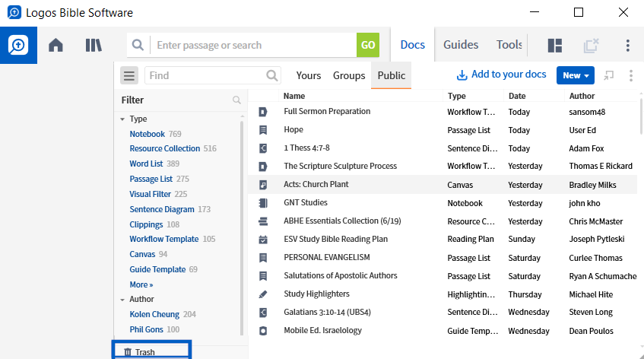Open the Library books icon
This screenshot has width=644, height=359.
pyautogui.click(x=94, y=45)
